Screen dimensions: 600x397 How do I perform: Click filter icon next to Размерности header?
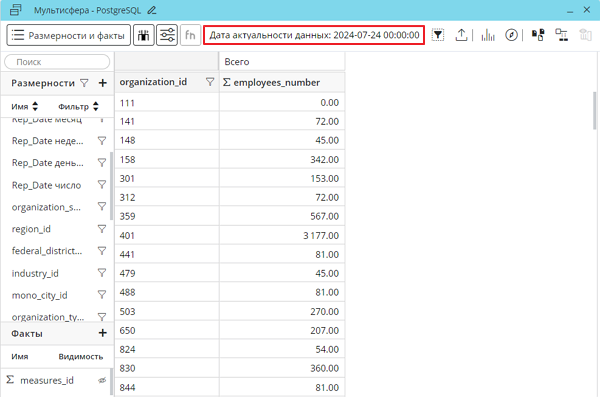click(84, 83)
